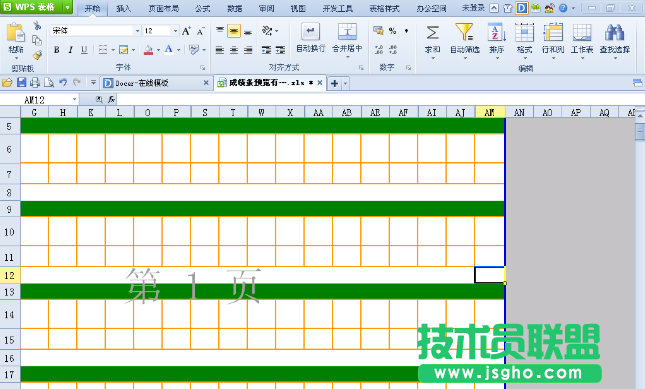Toggle Italic formatting

coord(70,50)
